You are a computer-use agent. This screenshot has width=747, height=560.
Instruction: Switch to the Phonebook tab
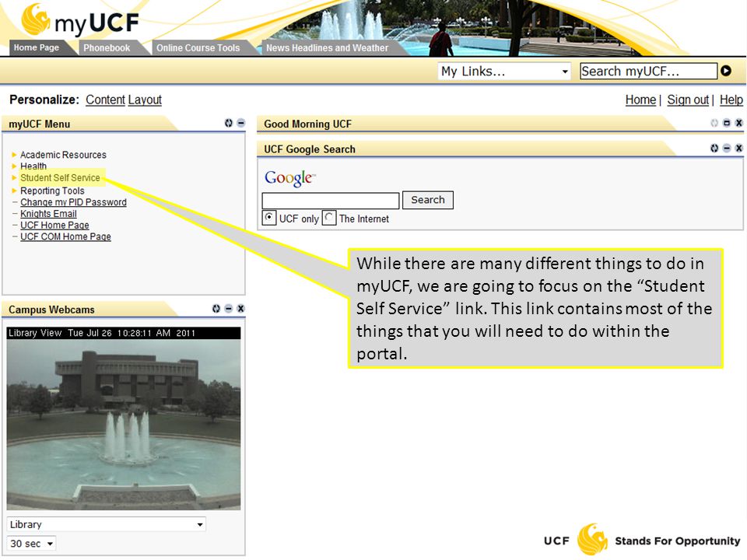click(107, 47)
